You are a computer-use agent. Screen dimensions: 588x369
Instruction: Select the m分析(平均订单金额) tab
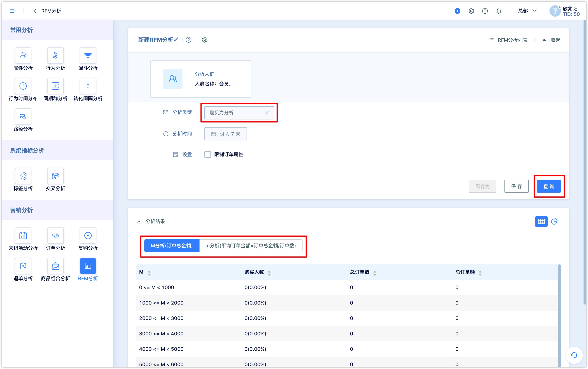tap(251, 246)
